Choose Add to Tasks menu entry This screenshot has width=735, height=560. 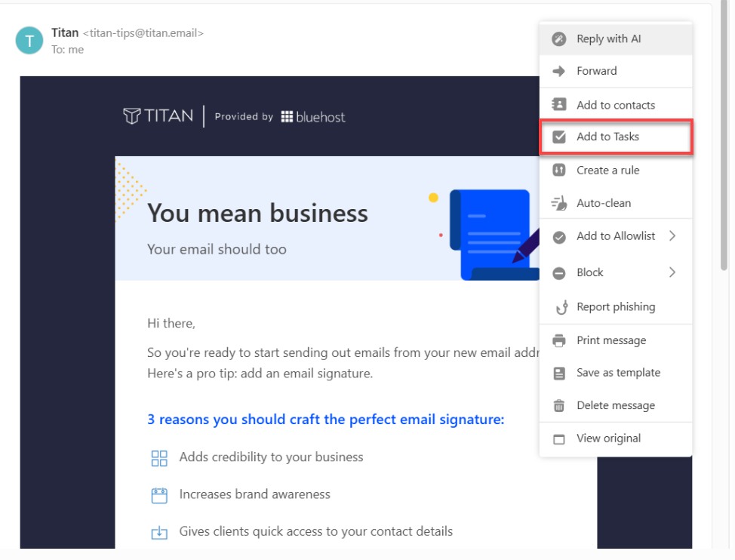(x=616, y=137)
